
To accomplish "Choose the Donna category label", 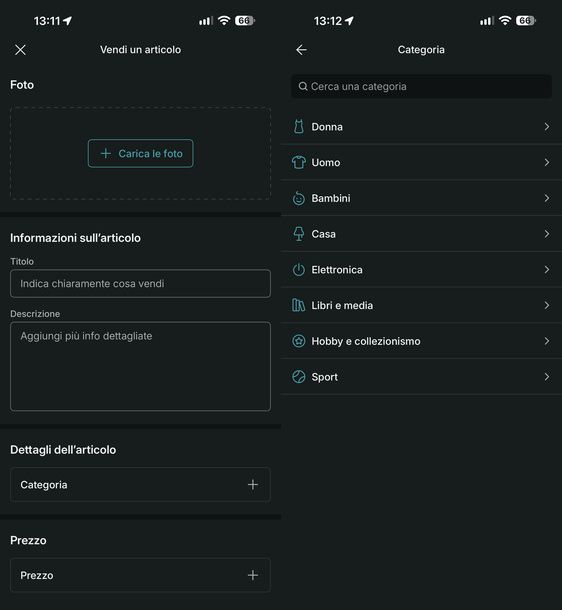I will point(327,127).
